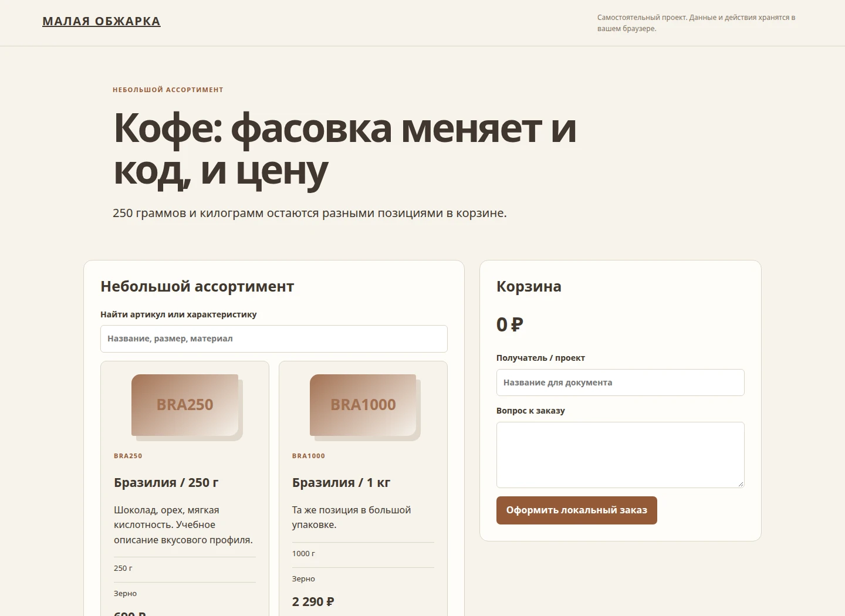Click the cart total 0 ₽

point(510,324)
